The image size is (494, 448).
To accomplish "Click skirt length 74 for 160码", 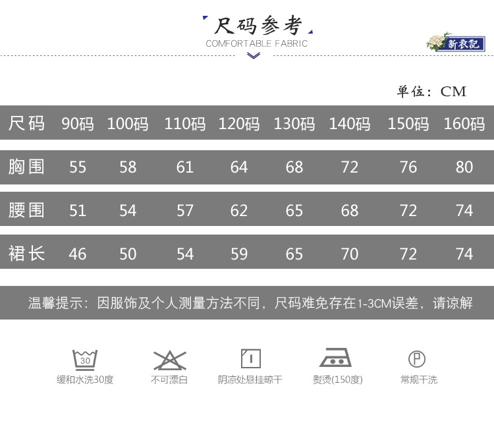I will (464, 254).
